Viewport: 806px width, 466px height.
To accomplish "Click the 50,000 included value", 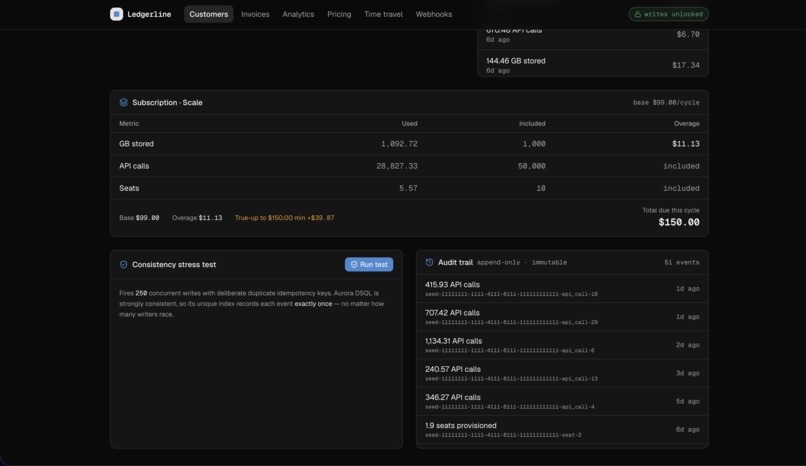I will [532, 166].
